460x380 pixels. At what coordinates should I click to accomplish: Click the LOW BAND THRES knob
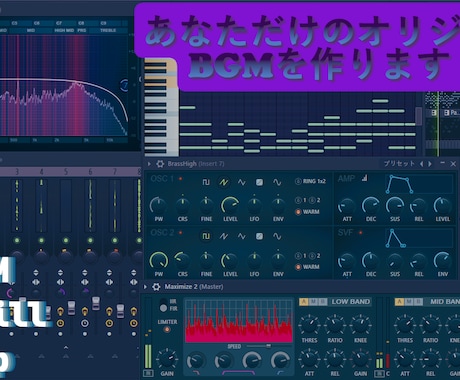(x=309, y=324)
